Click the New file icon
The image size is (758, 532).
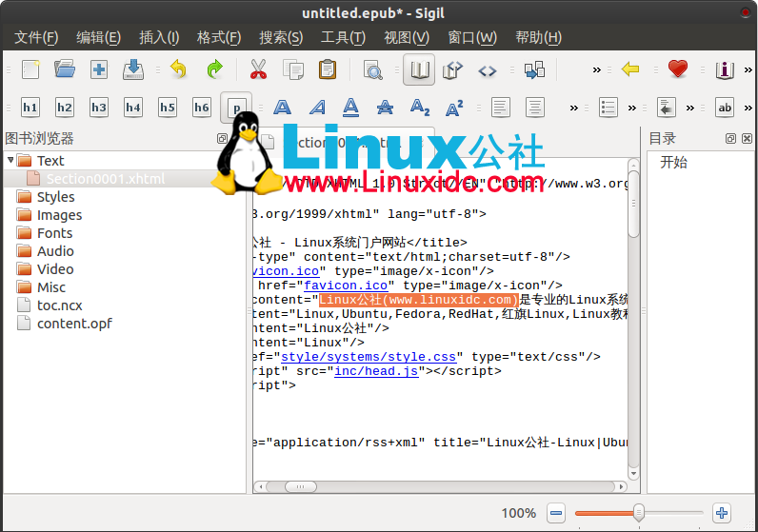point(30,69)
